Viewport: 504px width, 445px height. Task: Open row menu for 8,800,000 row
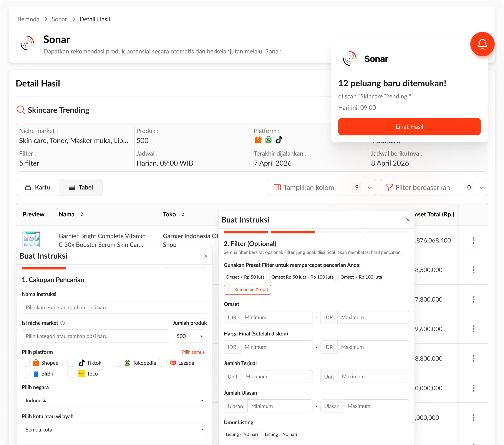point(473,359)
